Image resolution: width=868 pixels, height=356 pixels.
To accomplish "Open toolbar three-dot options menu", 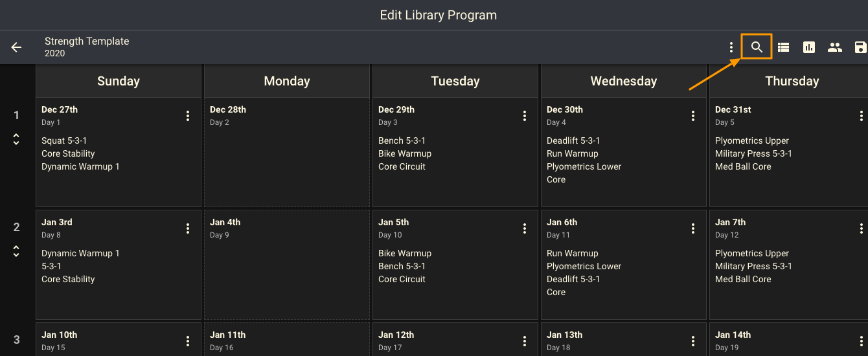I will click(731, 47).
